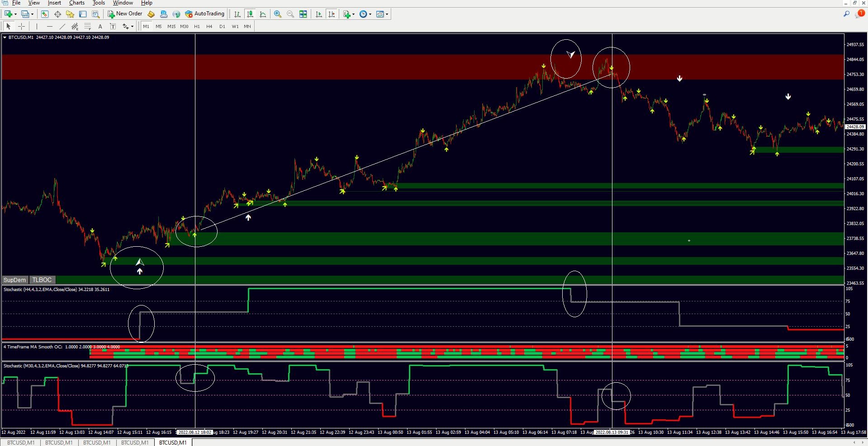Switch timeframe to M5
Image resolution: width=868 pixels, height=446 pixels.
click(x=159, y=26)
